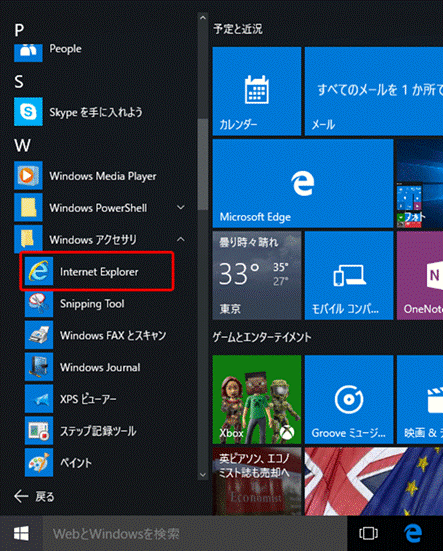Click the ゲームとエンターテイメント group heading
This screenshot has width=443, height=551.
click(x=262, y=337)
